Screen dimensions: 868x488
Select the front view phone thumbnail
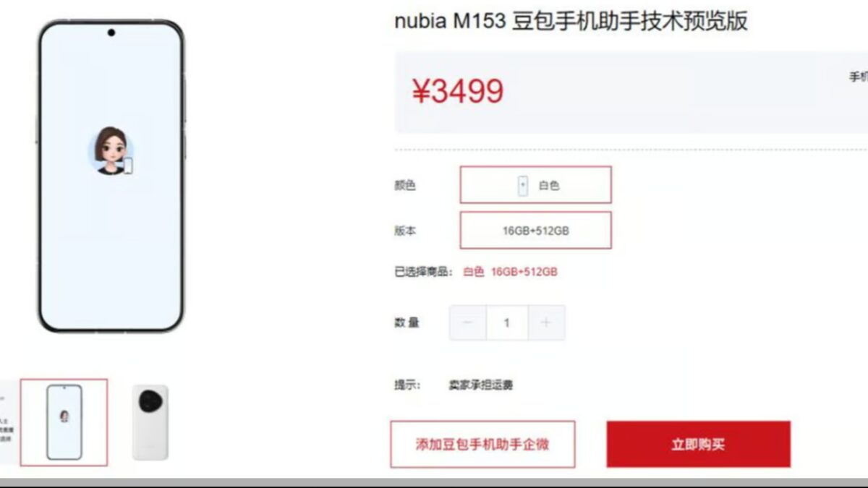click(64, 422)
